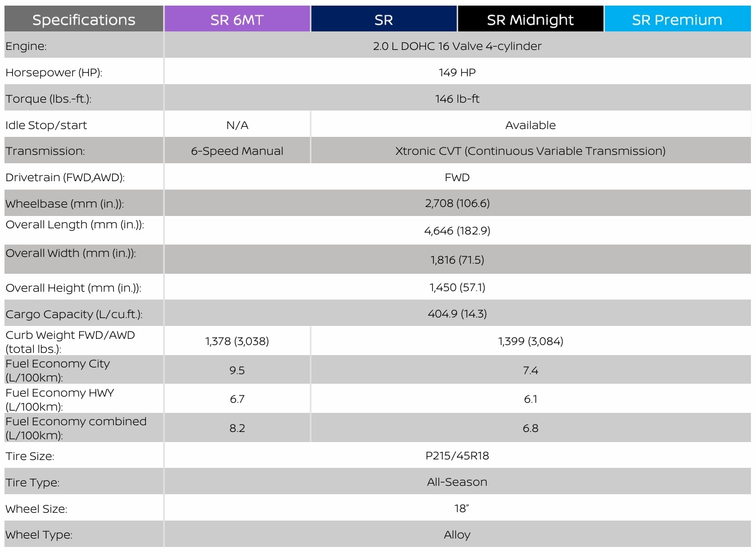Select the SR 6MT column header

pos(237,20)
